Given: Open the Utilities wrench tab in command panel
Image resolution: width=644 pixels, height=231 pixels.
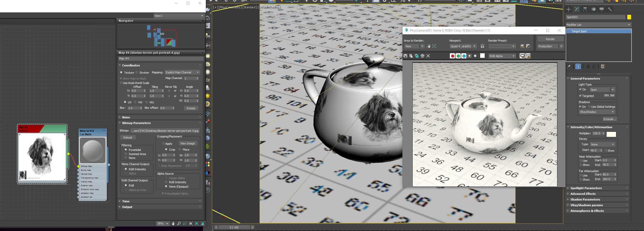Looking at the screenshot, I should click(610, 9).
